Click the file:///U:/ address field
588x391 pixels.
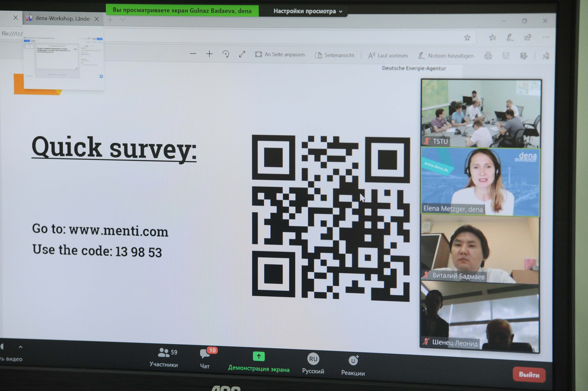point(12,33)
